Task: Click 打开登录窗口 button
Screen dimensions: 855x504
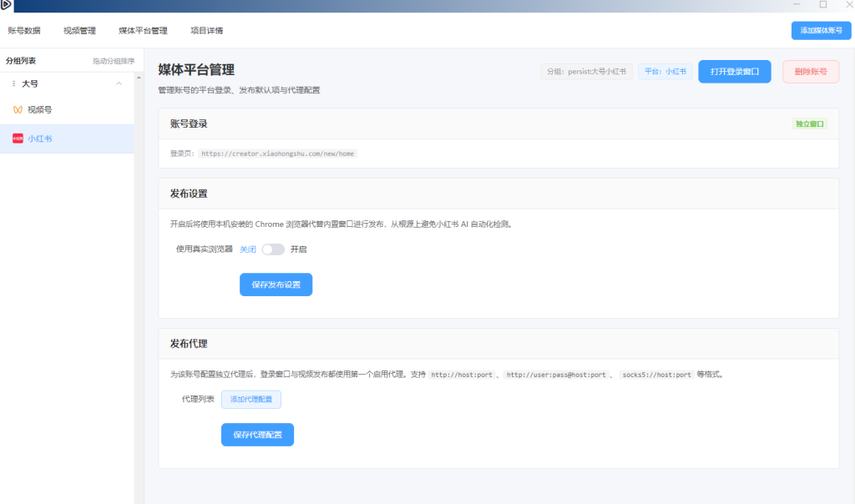Action: click(735, 72)
